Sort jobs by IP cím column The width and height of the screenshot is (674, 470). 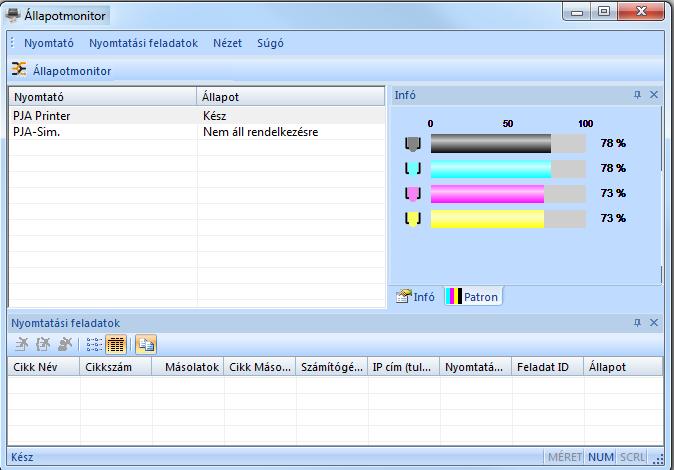pos(404,367)
